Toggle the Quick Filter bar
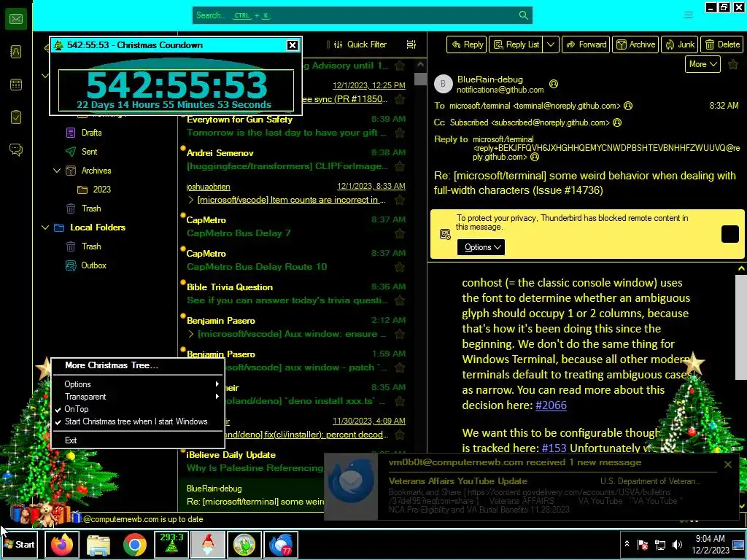Viewport: 747px width, 560px height. pyautogui.click(x=362, y=44)
